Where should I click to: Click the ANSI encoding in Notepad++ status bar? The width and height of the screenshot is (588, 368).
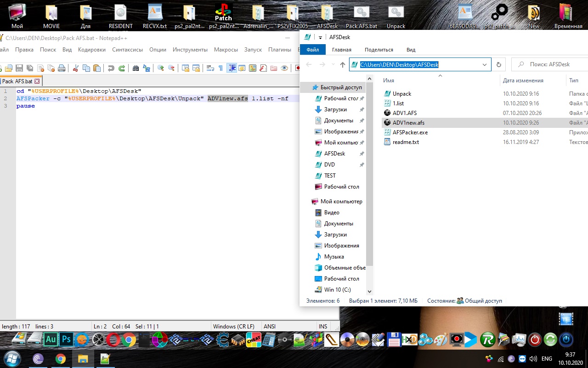click(270, 327)
